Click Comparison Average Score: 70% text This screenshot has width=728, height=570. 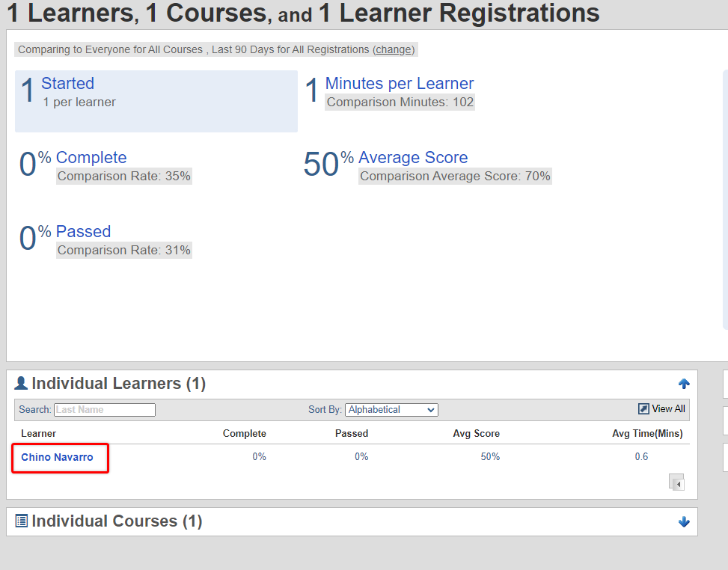[455, 176]
